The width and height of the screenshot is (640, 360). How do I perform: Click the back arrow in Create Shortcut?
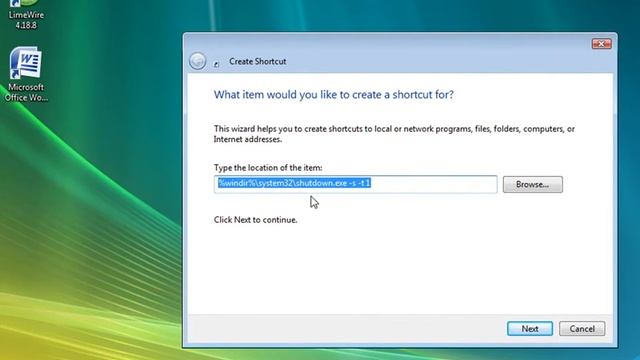click(x=198, y=61)
